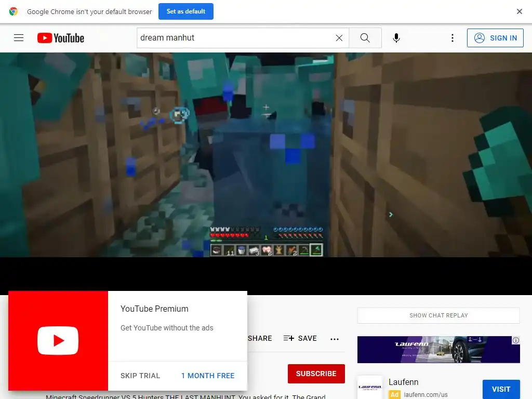Screen dimensions: 532x399
Task: Click the Laufenn advertiser logo thumbnail
Action: 370,387
